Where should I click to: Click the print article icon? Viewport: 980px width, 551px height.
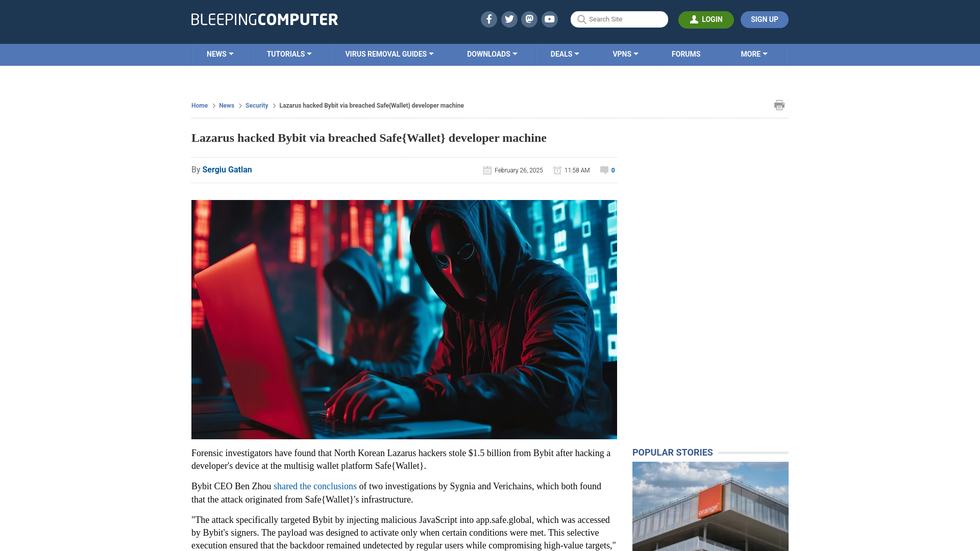[x=779, y=105]
